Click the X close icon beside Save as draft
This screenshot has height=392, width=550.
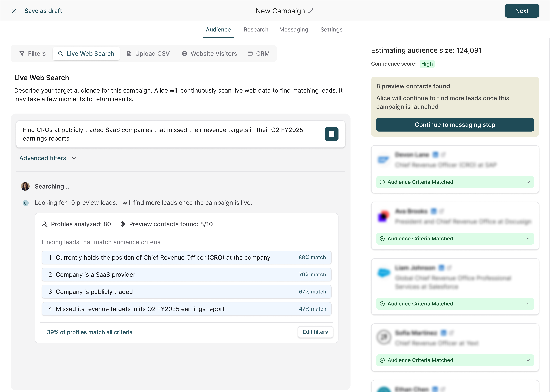(14, 11)
